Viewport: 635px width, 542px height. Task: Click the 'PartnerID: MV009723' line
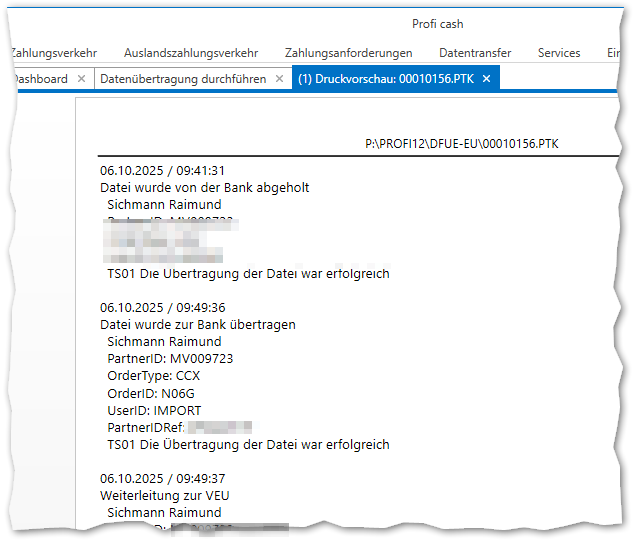click(170, 359)
